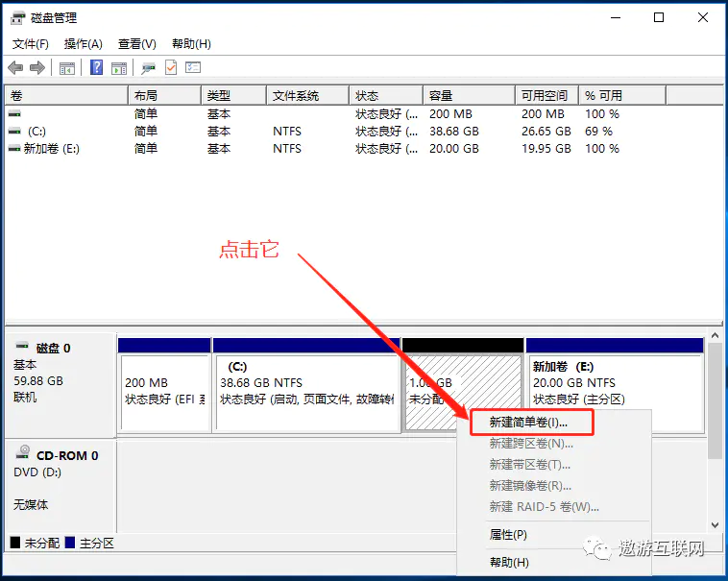The height and width of the screenshot is (581, 728).
Task: Select the 200 MB EFI partition block
Action: click(x=164, y=385)
